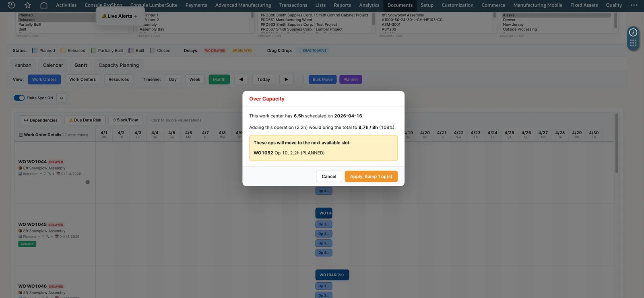Viewport: 644px width, 298px height.
Task: Click the clock icon on Slack/Float button
Action: tap(114, 120)
